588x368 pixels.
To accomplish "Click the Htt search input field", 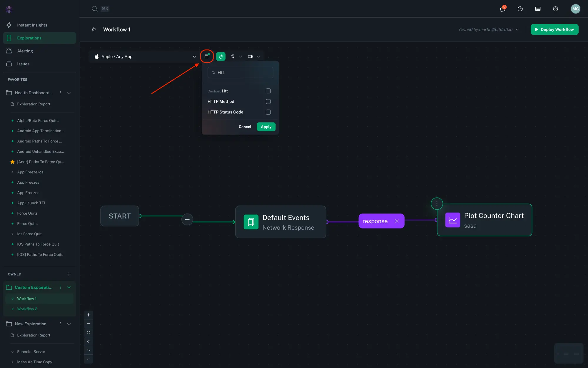I will coord(240,72).
